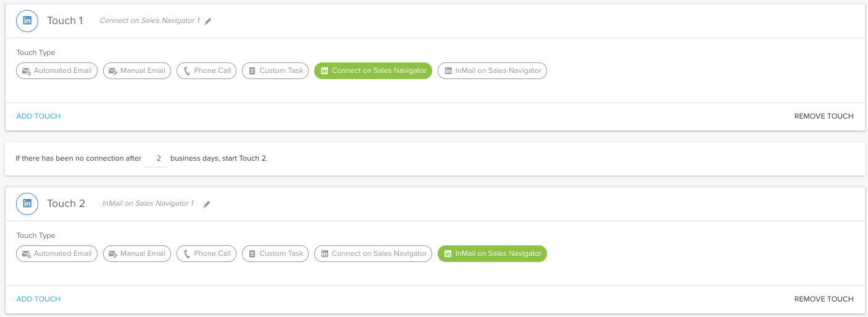This screenshot has width=868, height=317.
Task: Choose Custom Task for Touch 1
Action: (275, 71)
